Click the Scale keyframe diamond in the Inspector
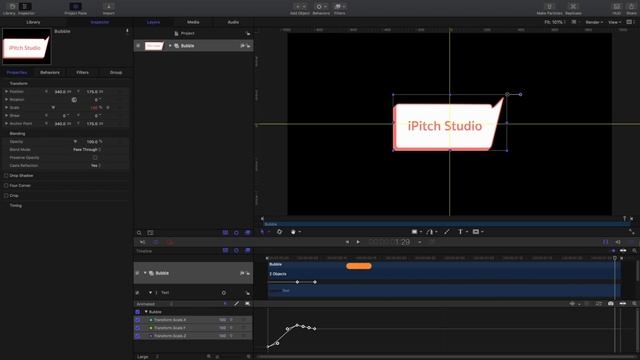 click(x=108, y=107)
